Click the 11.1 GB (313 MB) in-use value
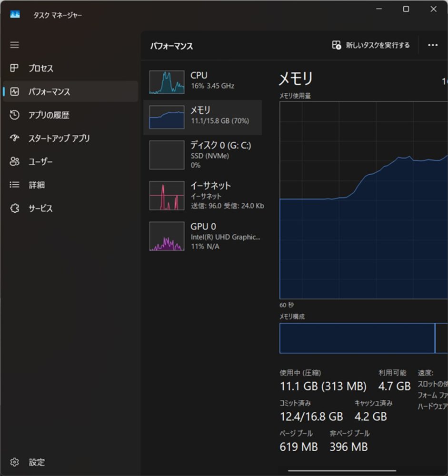The width and height of the screenshot is (448, 476). tap(323, 386)
